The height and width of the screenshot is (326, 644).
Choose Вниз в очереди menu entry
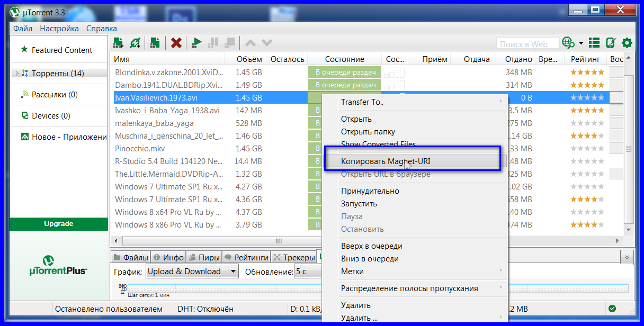tap(415, 259)
